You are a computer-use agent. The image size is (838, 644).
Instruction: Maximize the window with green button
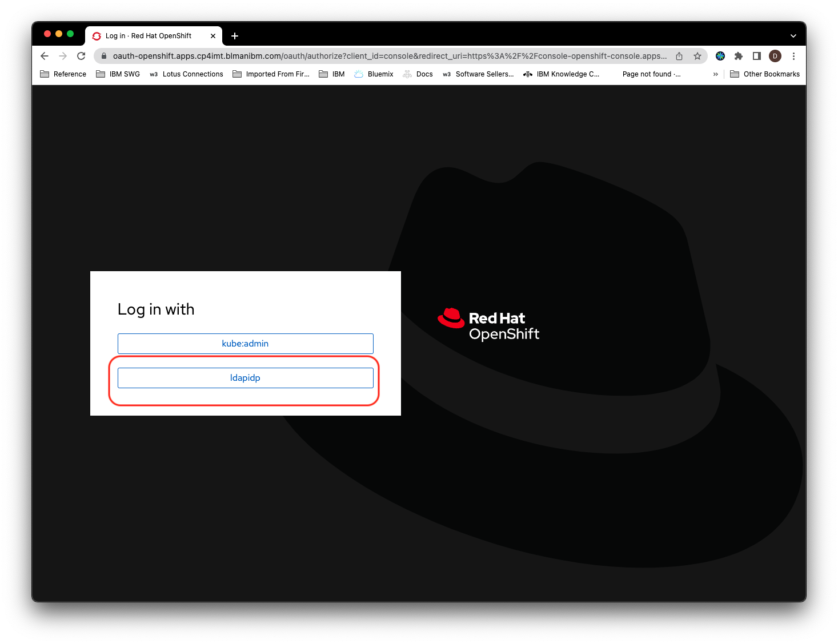click(x=70, y=34)
